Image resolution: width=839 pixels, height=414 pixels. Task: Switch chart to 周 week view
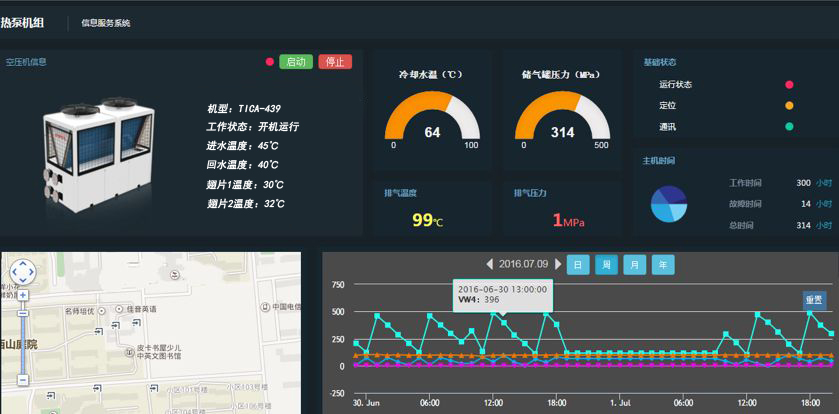tap(606, 264)
